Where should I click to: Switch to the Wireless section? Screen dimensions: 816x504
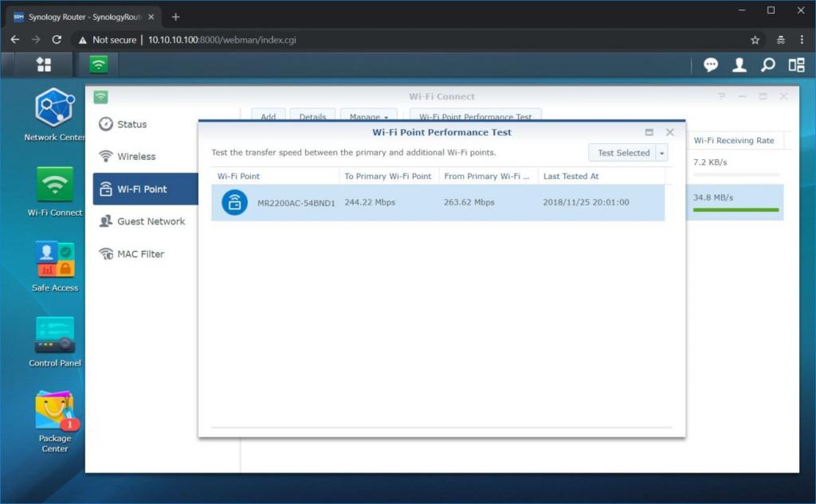[146, 157]
